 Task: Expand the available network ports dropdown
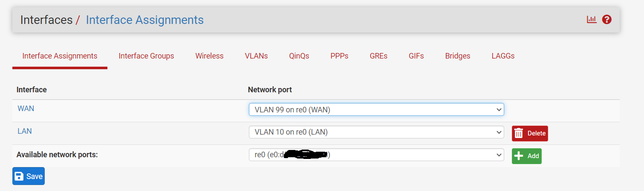pyautogui.click(x=376, y=155)
